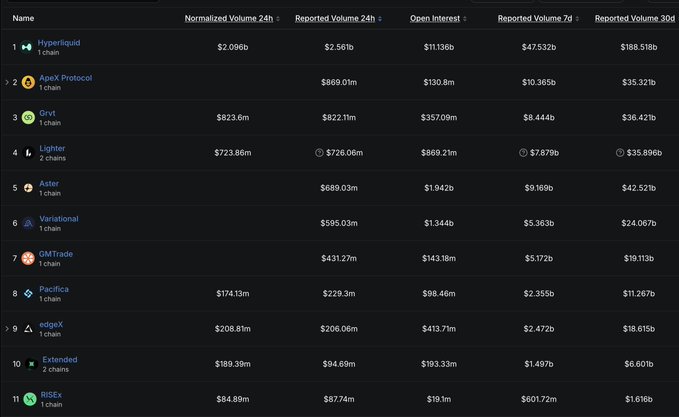This screenshot has height=417, width=679.
Task: Select Hyperliquid's $11.136b open interest cell
Action: click(x=439, y=47)
